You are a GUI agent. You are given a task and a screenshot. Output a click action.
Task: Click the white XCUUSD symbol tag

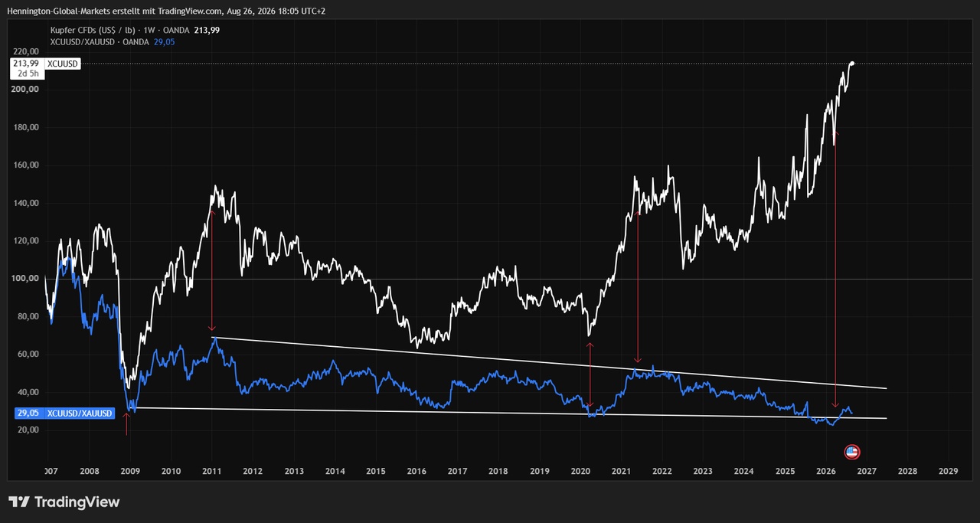coord(64,64)
